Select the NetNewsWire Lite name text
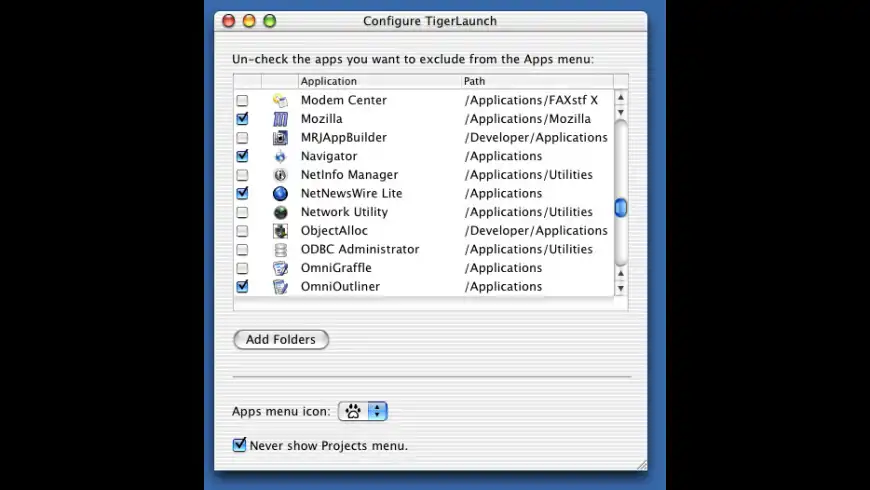Image resolution: width=870 pixels, height=490 pixels. click(352, 193)
